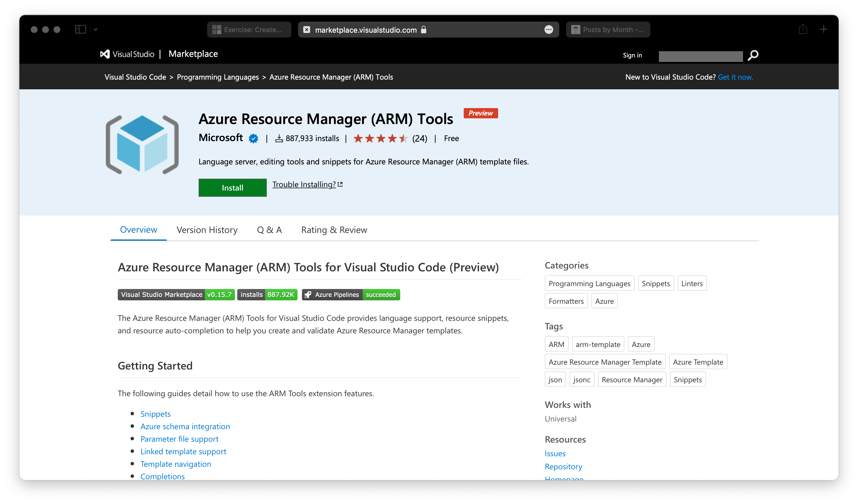Open Completions guide link
Viewport: 858px width, 504px height.
pyautogui.click(x=162, y=476)
